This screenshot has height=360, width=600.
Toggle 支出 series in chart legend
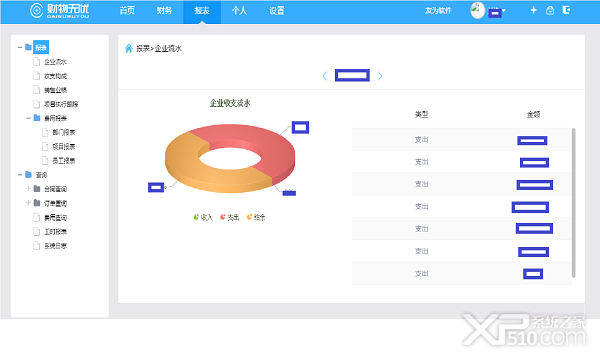tap(230, 217)
